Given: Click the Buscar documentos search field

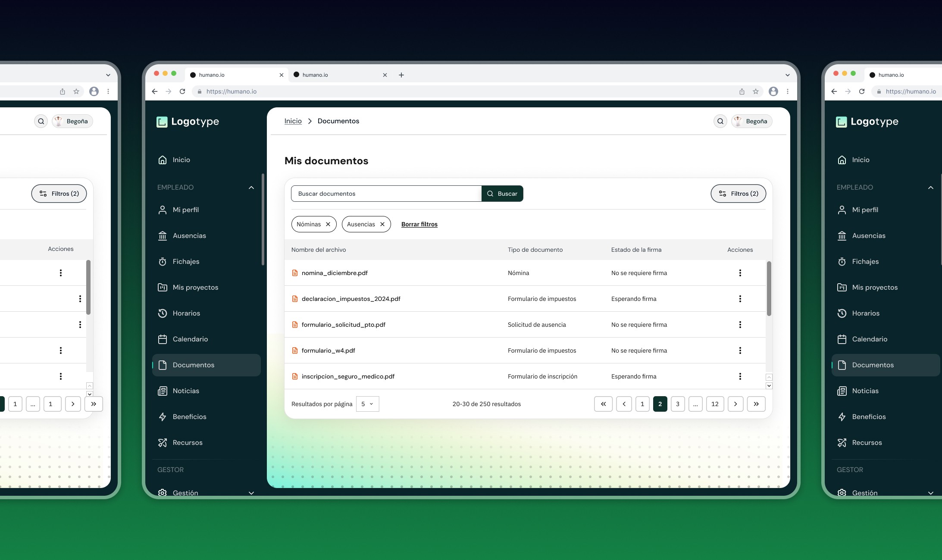Looking at the screenshot, I should point(386,194).
